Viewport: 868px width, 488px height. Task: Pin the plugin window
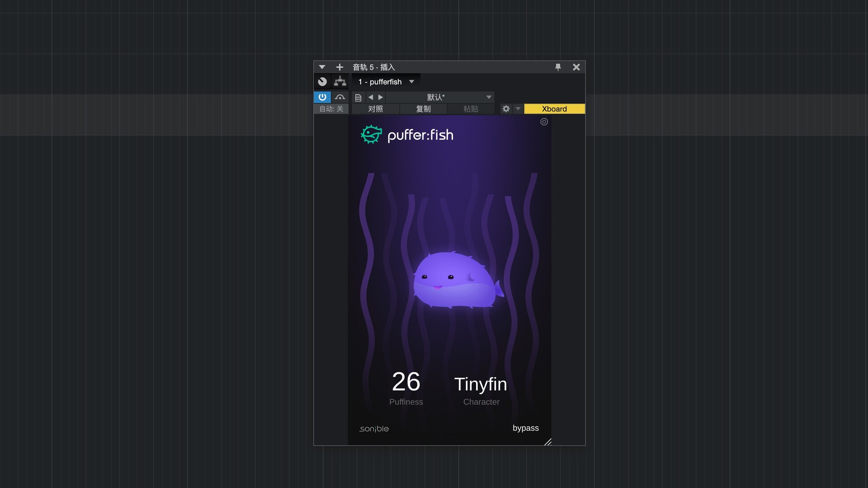coord(558,67)
